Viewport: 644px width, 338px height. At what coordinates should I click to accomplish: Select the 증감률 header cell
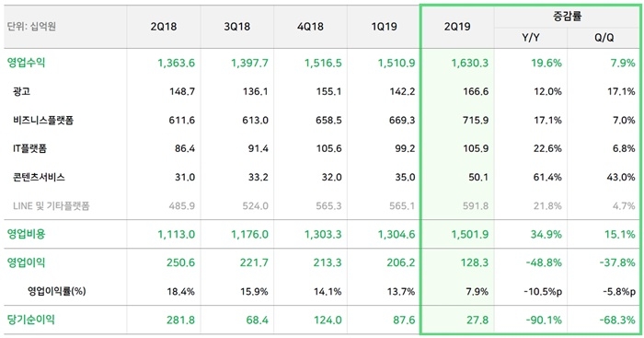[568, 17]
